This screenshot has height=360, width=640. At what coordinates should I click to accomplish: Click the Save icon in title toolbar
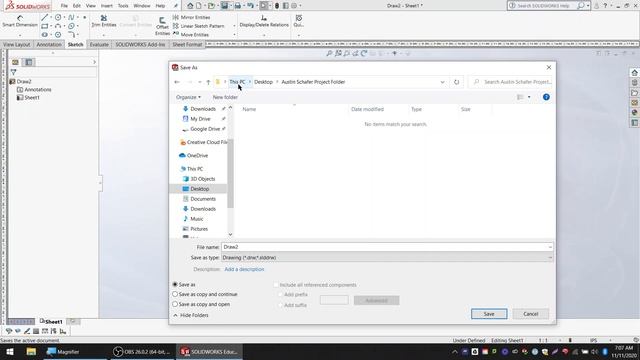pyautogui.click(x=224, y=6)
